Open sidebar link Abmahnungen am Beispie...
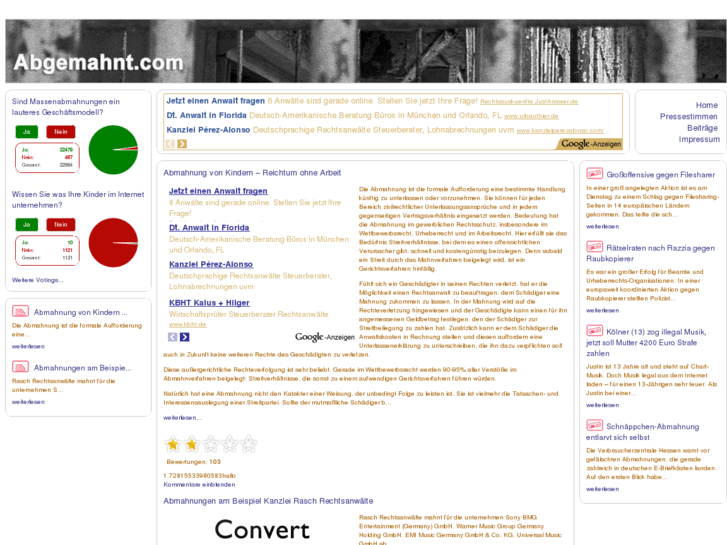This screenshot has width=727, height=545. coord(83,368)
